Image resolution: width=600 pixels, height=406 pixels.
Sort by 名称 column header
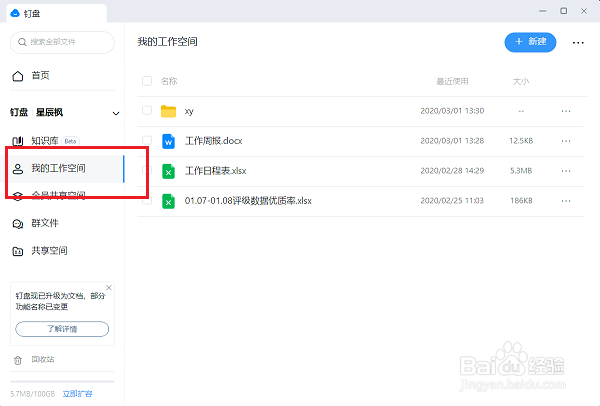coord(169,81)
